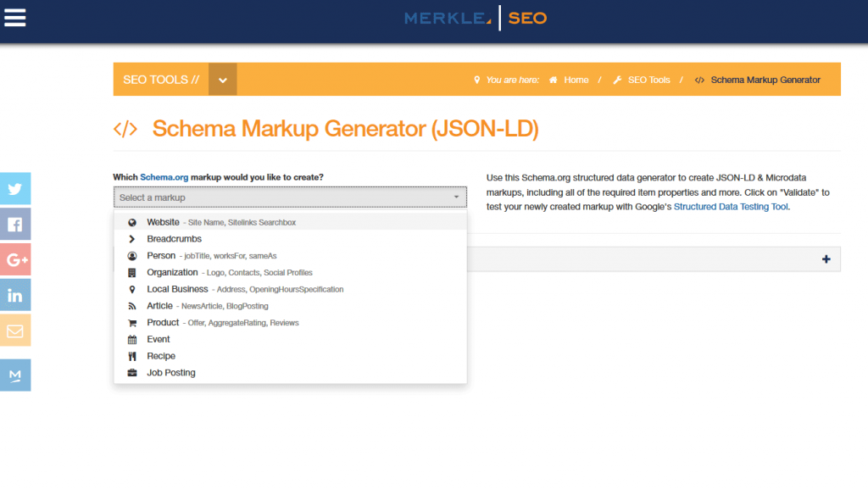Click 'jobTitle, worksFor, sameAs' description

231,256
